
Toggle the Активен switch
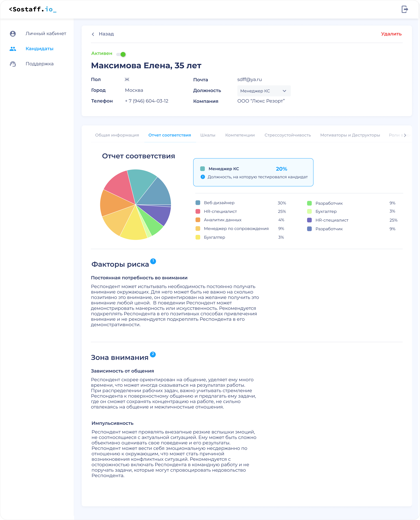[x=121, y=54]
